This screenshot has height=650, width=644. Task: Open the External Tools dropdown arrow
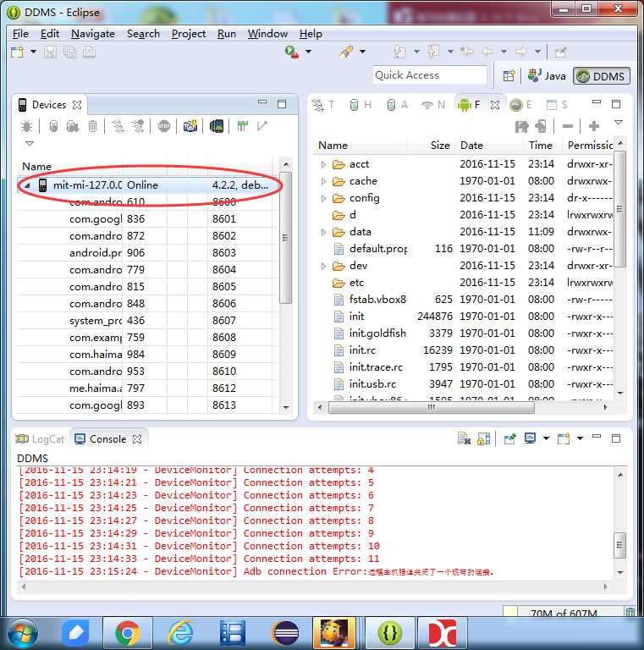pos(362,52)
